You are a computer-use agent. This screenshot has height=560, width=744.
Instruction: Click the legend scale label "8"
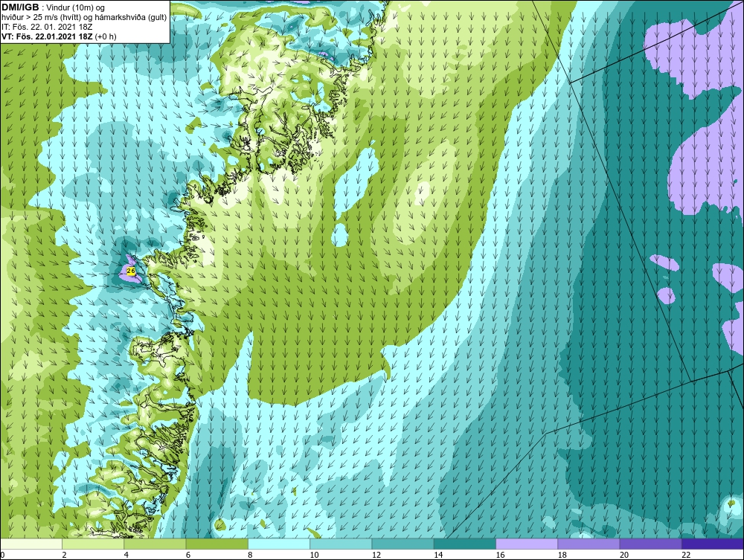coord(250,556)
